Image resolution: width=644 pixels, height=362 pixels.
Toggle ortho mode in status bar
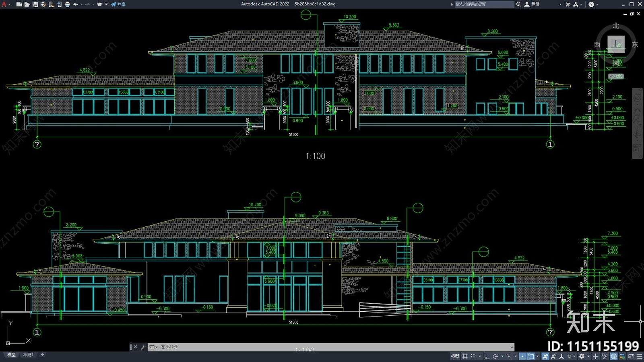pos(487,356)
